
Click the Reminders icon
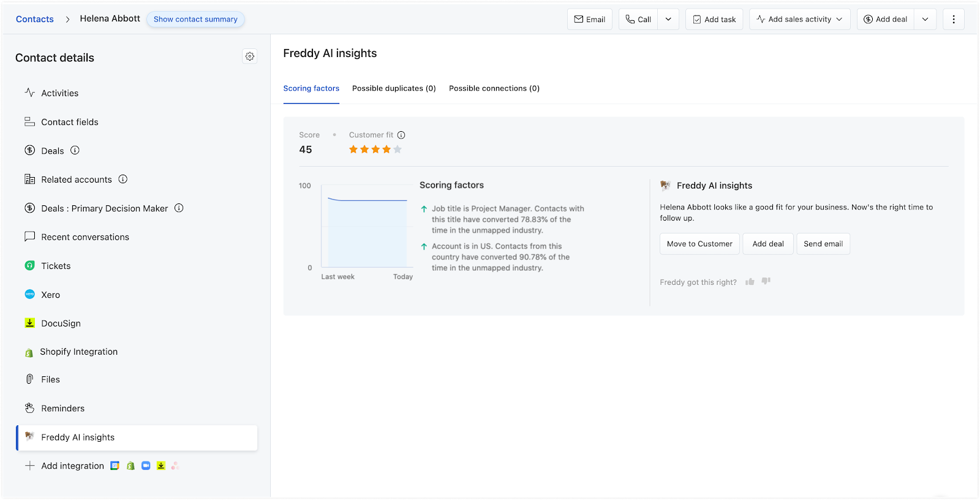tap(29, 408)
